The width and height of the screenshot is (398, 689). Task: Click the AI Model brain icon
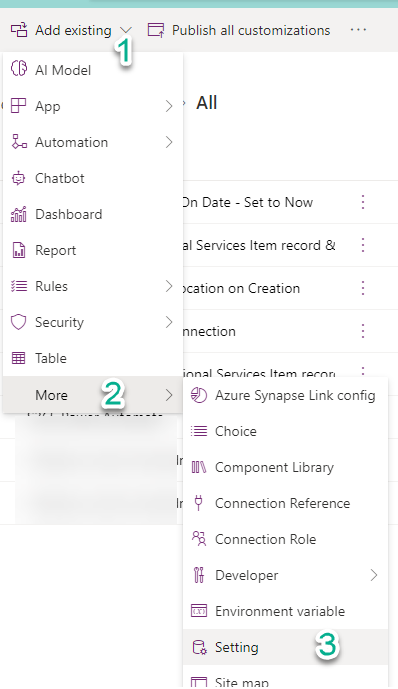point(18,69)
